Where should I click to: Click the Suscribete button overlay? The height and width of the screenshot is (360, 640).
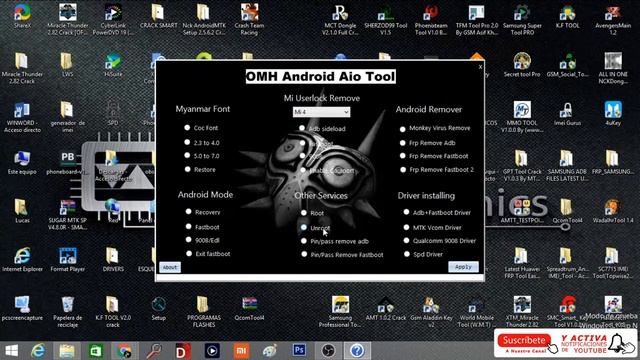(x=524, y=340)
